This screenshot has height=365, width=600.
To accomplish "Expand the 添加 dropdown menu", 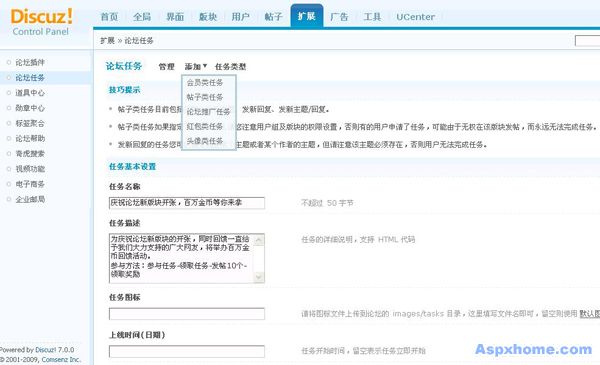I will click(196, 67).
